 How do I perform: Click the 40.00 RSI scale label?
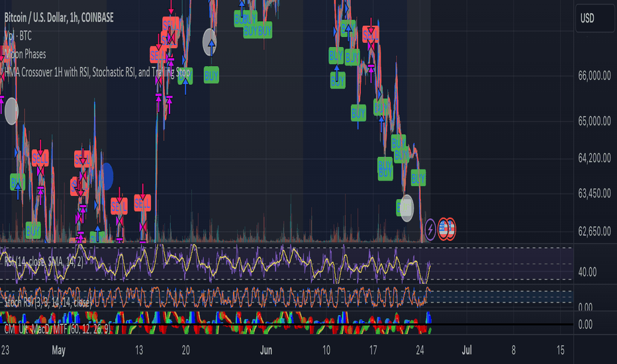coord(587,271)
